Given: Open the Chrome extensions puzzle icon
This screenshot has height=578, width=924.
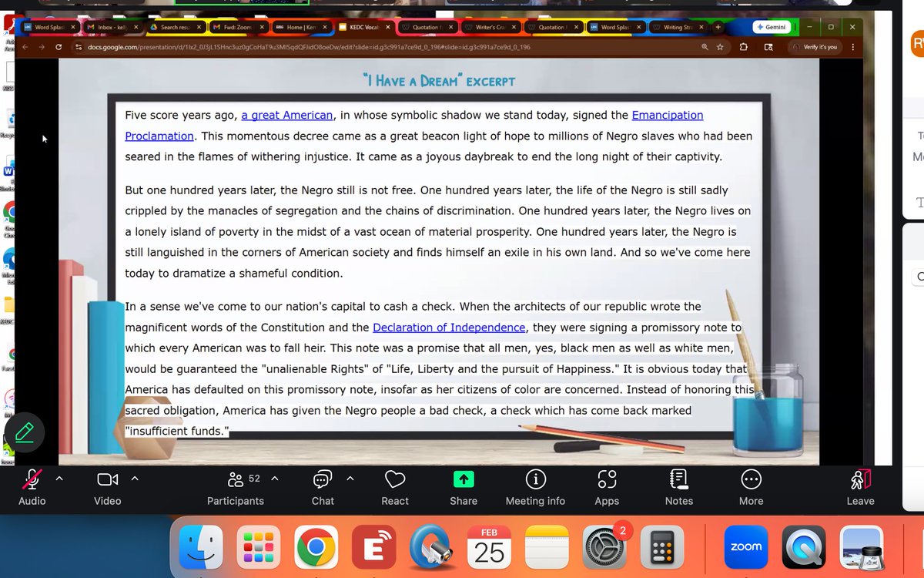Looking at the screenshot, I should (x=743, y=47).
